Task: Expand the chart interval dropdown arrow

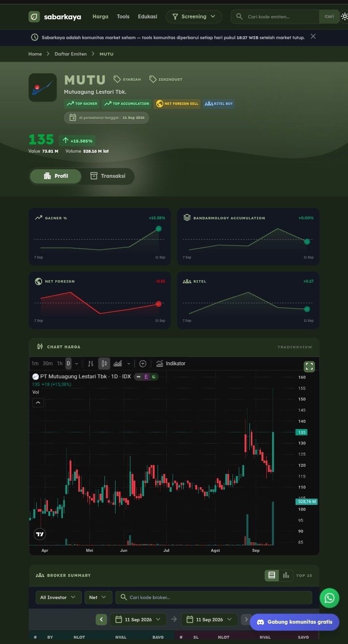Action: point(76,363)
